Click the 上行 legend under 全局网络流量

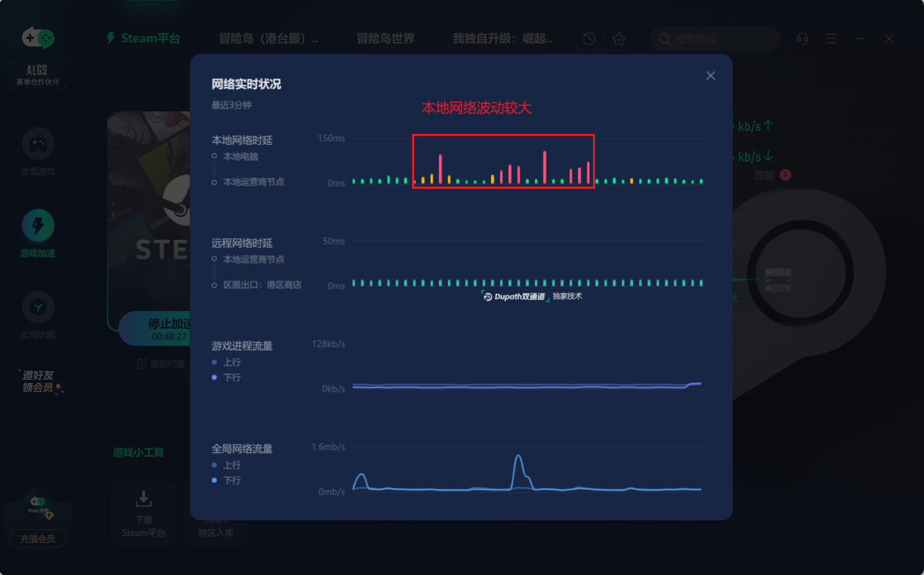tap(231, 465)
